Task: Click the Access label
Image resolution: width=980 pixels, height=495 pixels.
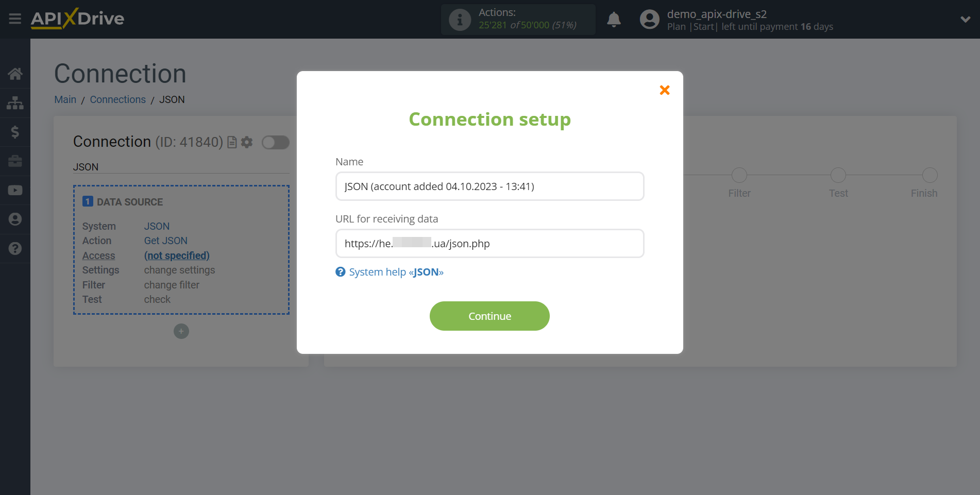Action: coord(98,255)
